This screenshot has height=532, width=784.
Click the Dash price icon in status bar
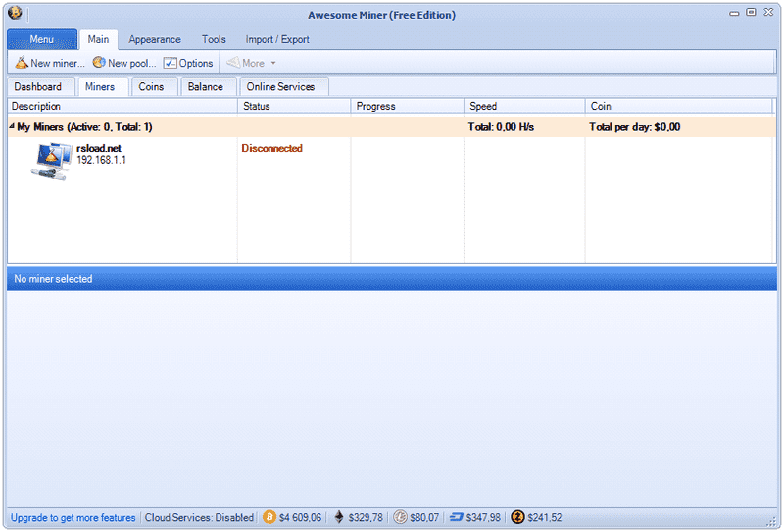[456, 517]
